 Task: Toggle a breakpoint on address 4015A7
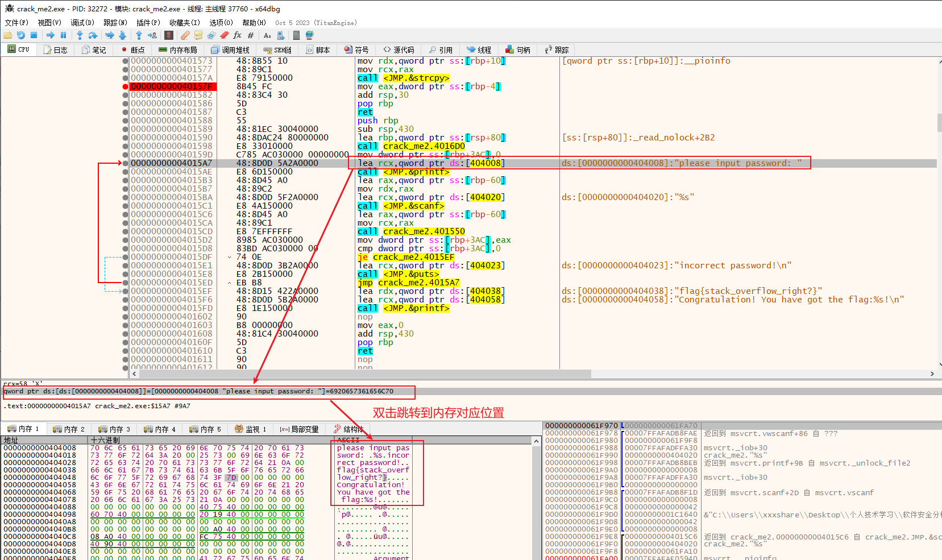pos(125,163)
